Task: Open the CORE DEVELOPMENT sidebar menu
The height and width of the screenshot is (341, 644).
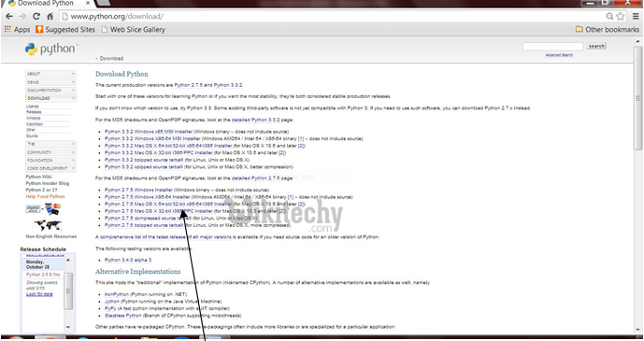Action: [x=50, y=168]
